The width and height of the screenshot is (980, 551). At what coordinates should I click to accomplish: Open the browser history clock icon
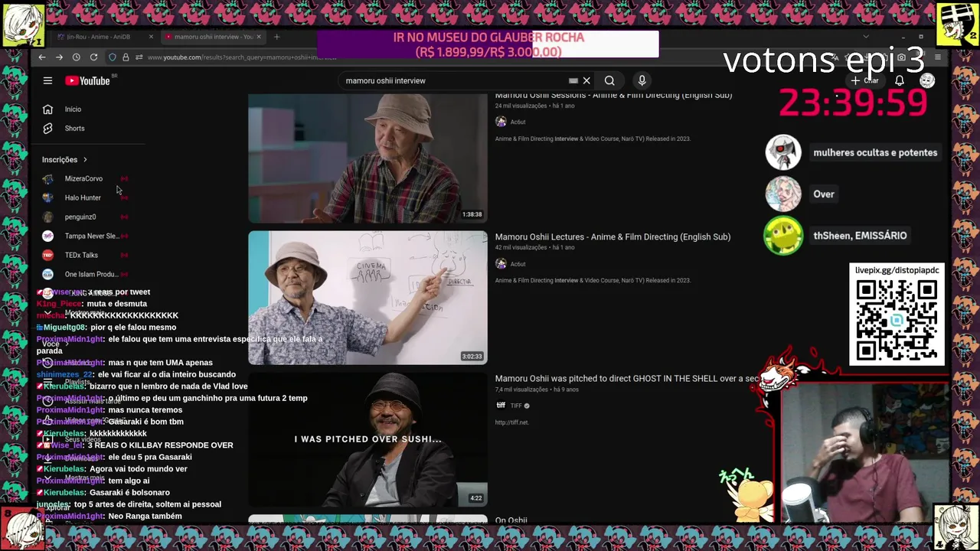77,57
